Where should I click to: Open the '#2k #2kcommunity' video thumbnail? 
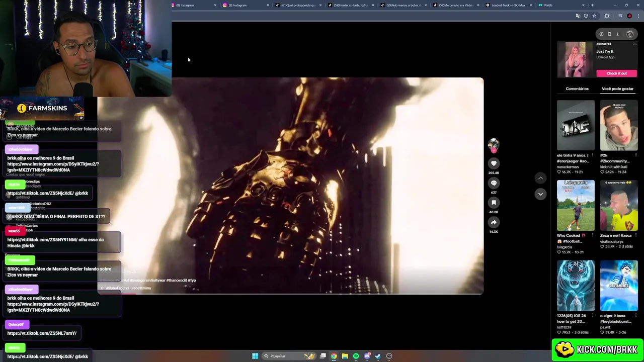619,125
